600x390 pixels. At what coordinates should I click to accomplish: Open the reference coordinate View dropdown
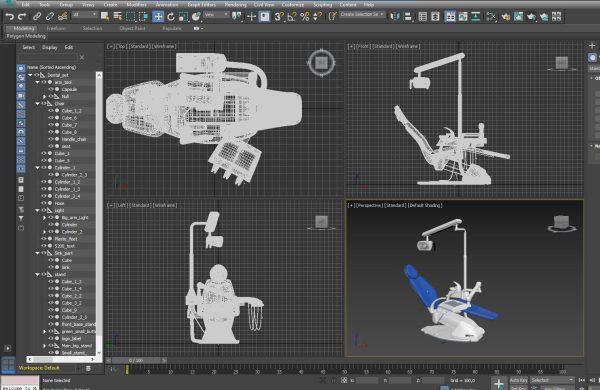click(x=216, y=15)
